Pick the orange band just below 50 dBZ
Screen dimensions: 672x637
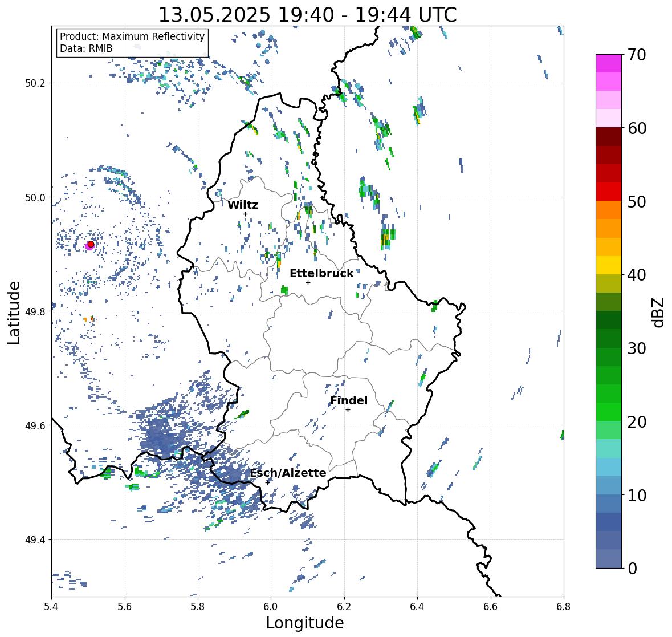609,210
